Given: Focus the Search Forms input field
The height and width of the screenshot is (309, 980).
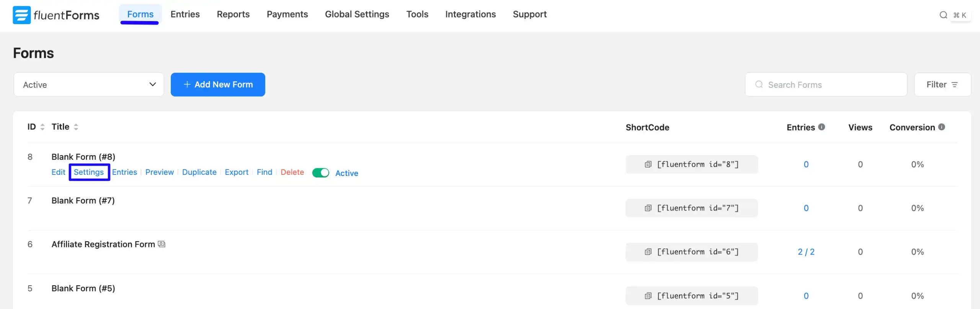Looking at the screenshot, I should (831, 85).
